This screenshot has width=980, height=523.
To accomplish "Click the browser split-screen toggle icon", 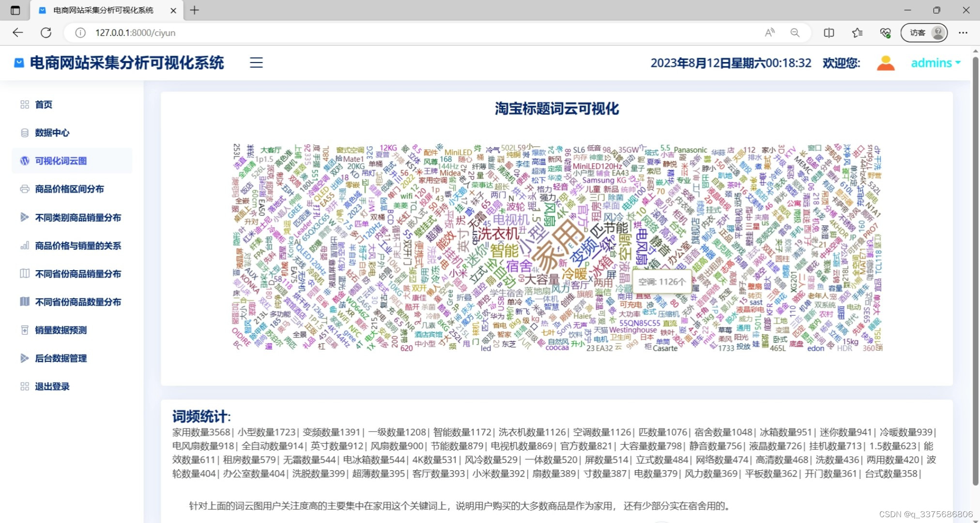I will pyautogui.click(x=828, y=32).
